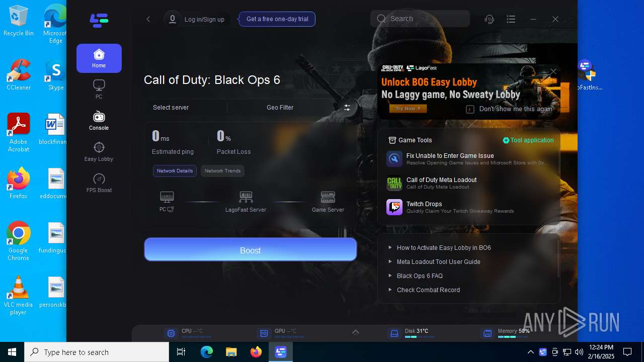This screenshot has width=644, height=362.
Task: Click the Unlock BO6 Easy Lobby banner
Action: click(468, 92)
